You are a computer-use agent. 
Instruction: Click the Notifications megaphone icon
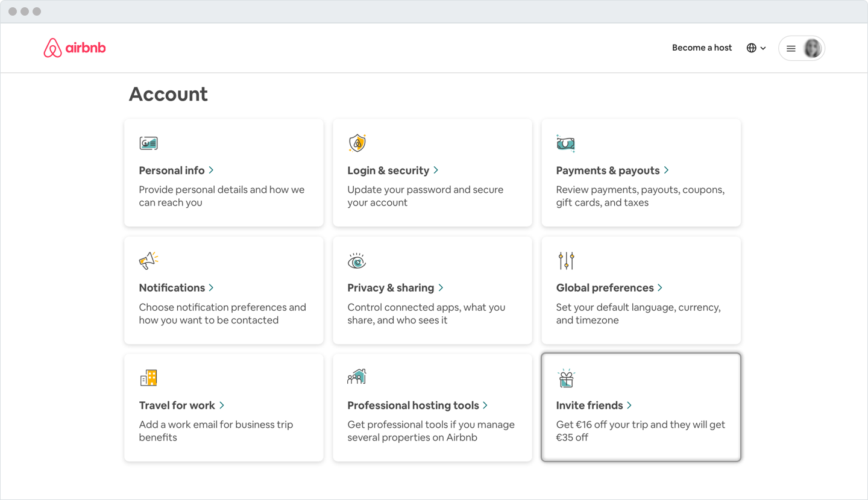click(148, 260)
